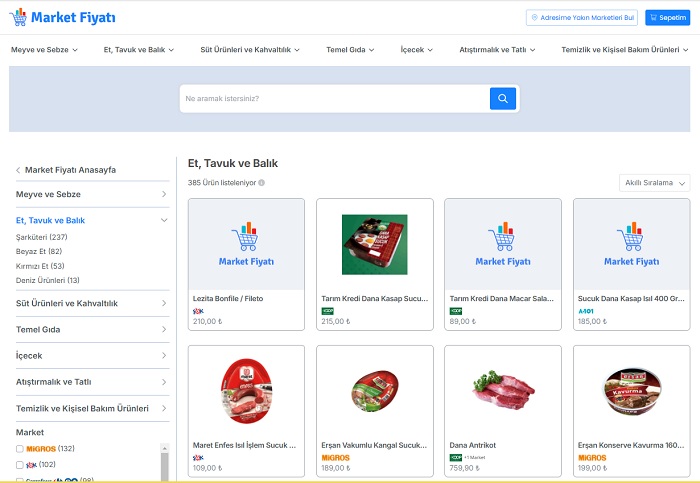This screenshot has width=700, height=483.
Task: Click ŞOK market logo under Lezita Bonfile
Action: pos(198,311)
